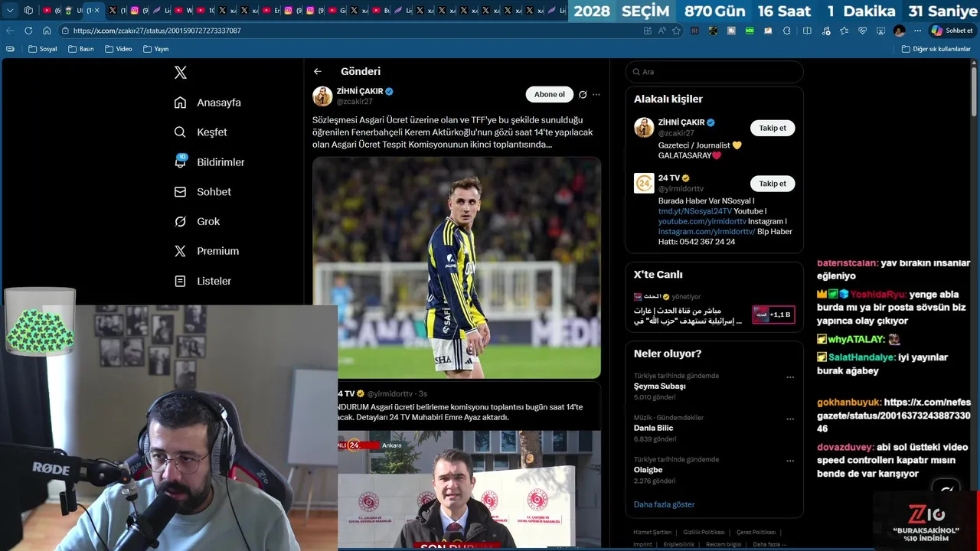Open the tmd.yt/NSosyal24TV link
This screenshot has width=980, height=551.
tap(695, 211)
